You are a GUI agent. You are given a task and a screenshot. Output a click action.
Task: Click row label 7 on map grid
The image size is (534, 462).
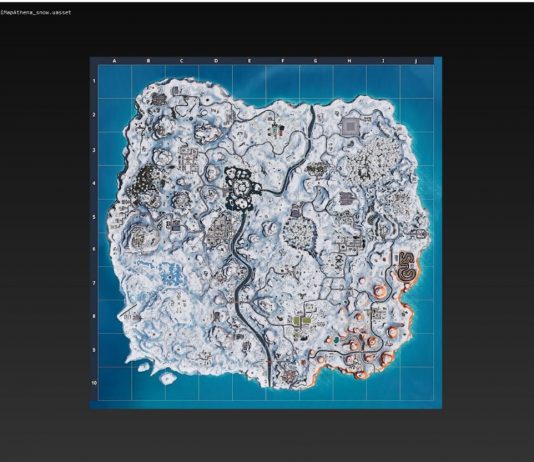point(94,283)
